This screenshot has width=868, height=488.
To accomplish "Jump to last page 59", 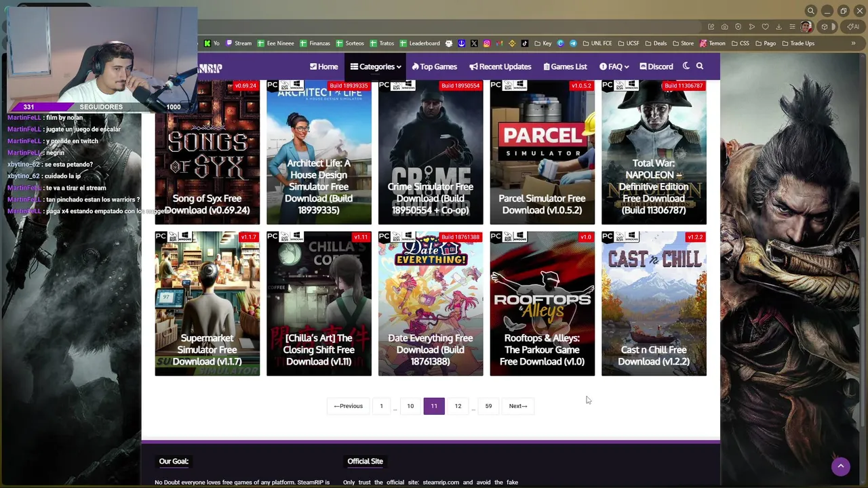I will click(x=488, y=406).
